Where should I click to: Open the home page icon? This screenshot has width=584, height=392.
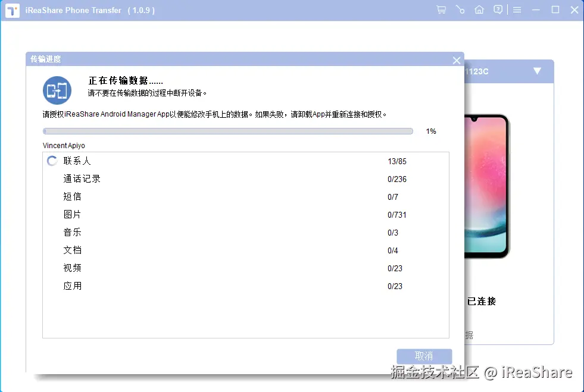click(x=479, y=10)
